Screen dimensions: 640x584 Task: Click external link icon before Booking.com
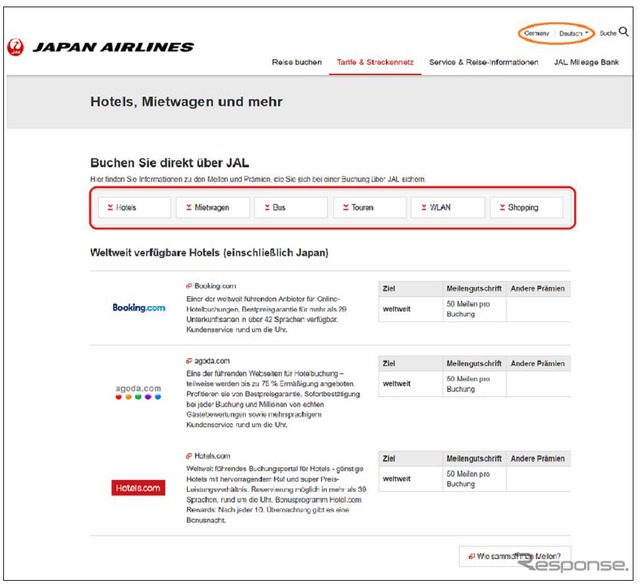click(x=189, y=286)
